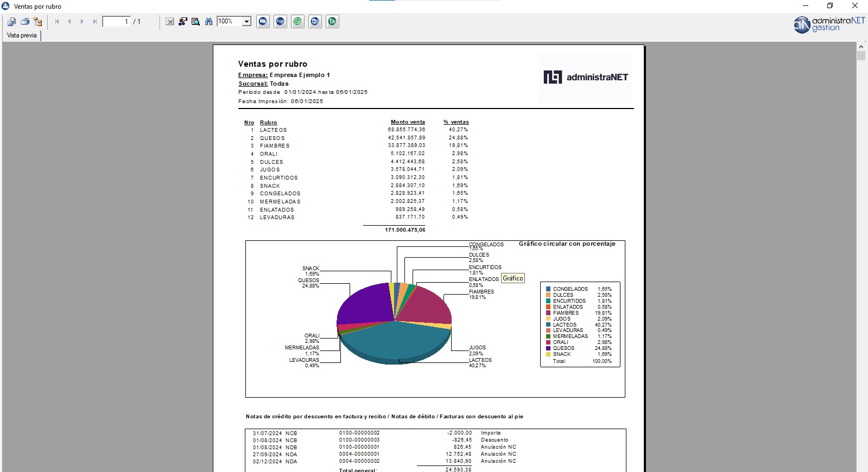868x472 pixels.
Task: Click the CONGELADOS legend color swatch
Action: (548, 289)
